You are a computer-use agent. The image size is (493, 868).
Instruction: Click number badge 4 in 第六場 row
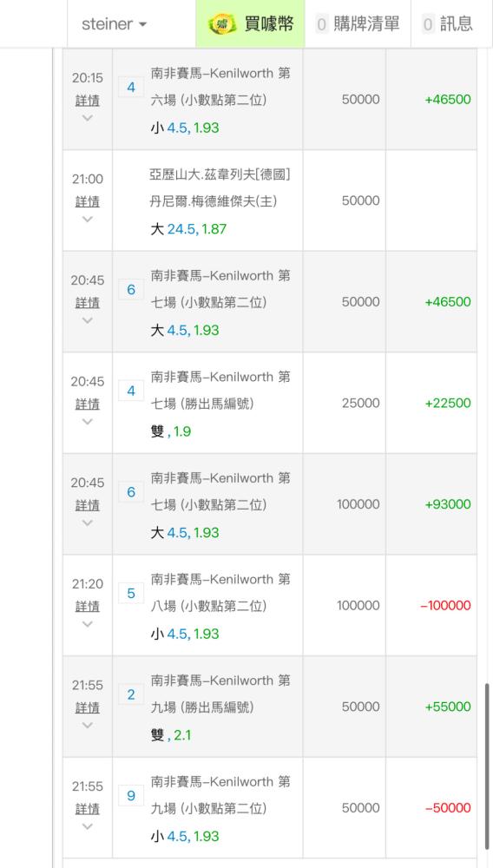click(131, 88)
